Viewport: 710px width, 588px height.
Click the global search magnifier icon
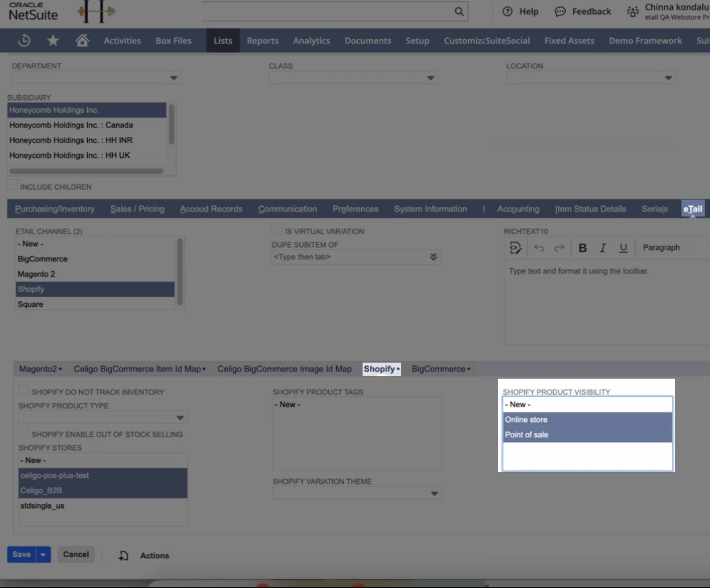click(x=459, y=12)
